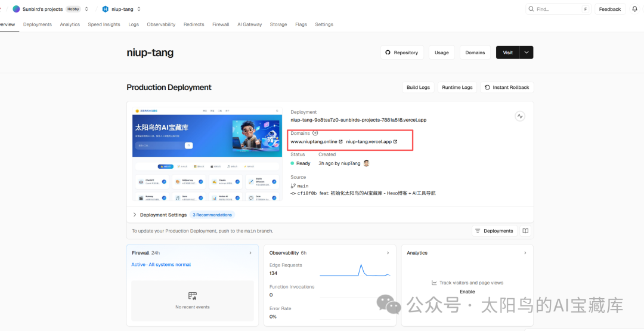Open the notifications bell icon
The height and width of the screenshot is (331, 644).
(x=634, y=9)
